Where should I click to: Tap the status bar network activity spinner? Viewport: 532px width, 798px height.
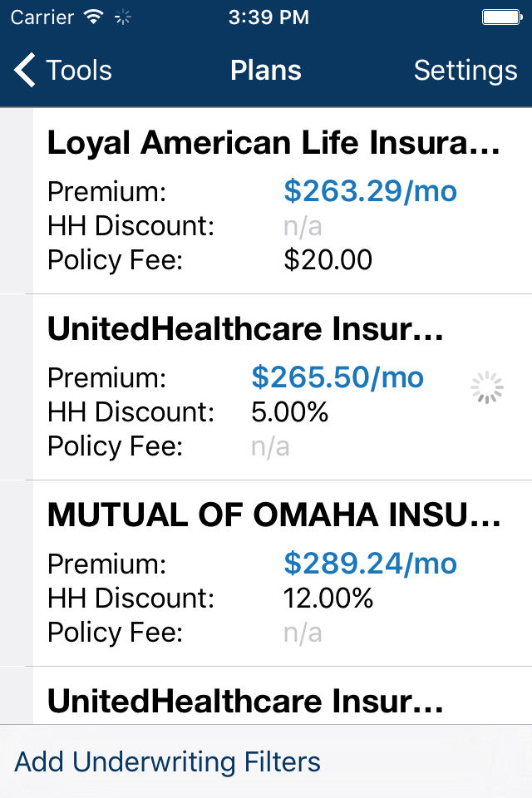[x=123, y=17]
